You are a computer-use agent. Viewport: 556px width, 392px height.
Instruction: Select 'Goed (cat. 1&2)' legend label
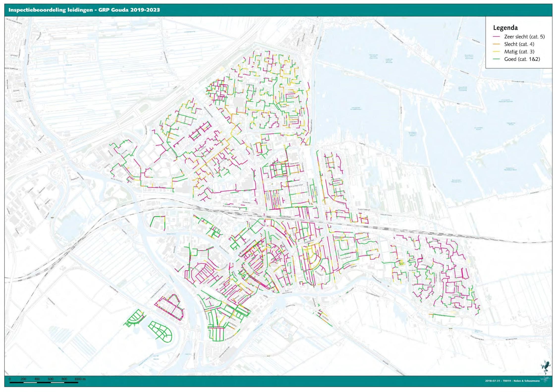point(522,59)
